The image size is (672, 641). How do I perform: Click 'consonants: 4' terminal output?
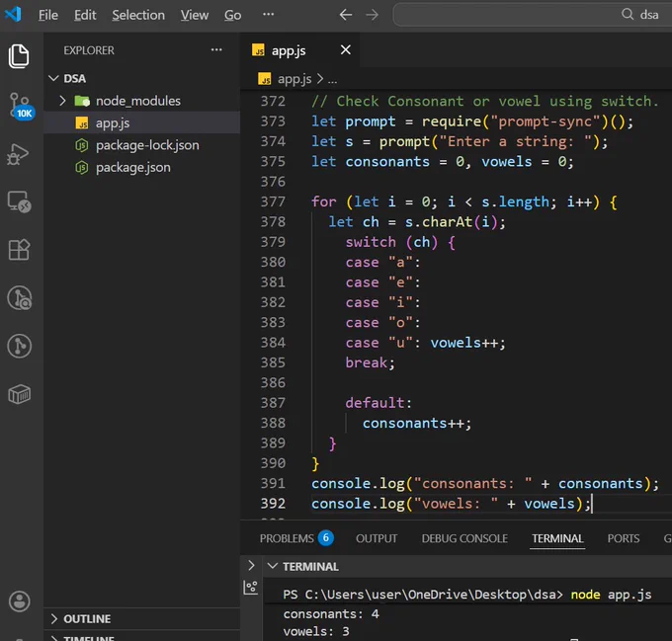click(x=331, y=614)
